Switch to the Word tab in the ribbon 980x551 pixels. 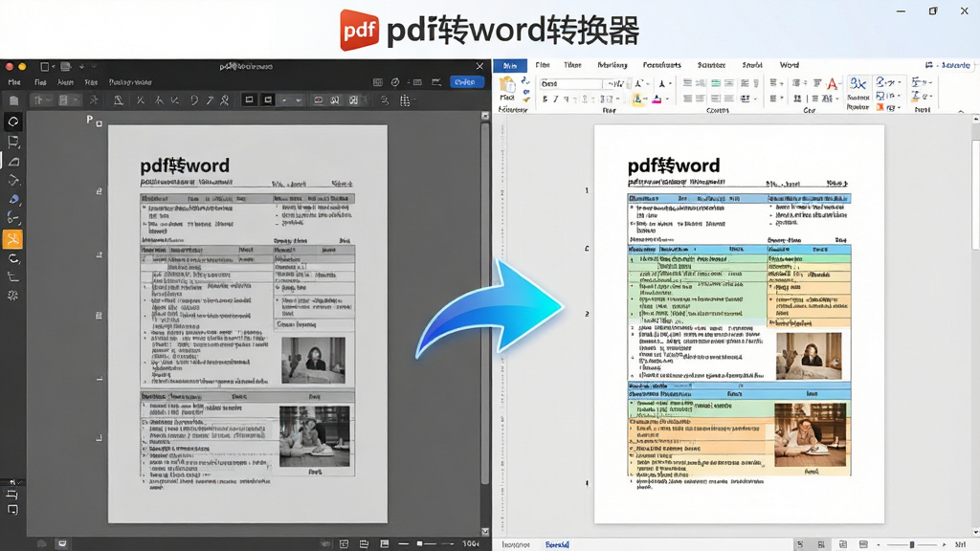click(x=790, y=65)
